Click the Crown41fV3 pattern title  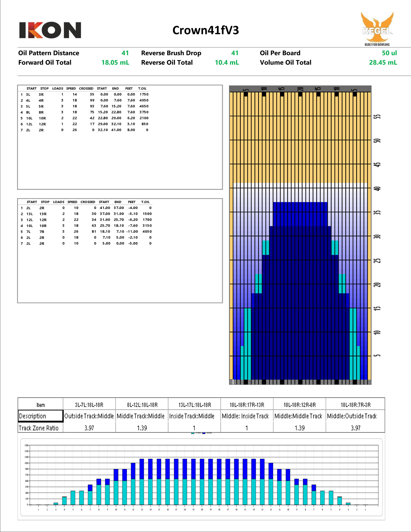(x=206, y=30)
